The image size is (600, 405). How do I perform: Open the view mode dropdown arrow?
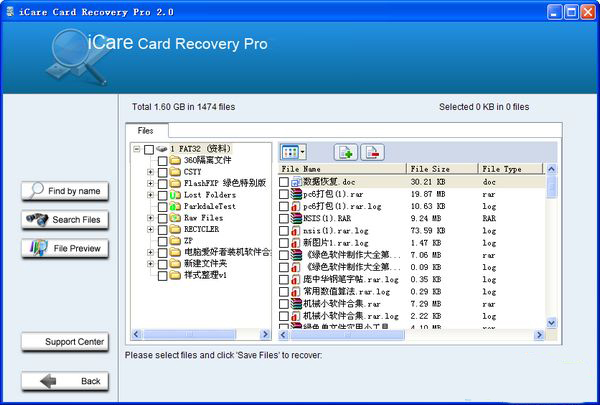click(x=303, y=153)
